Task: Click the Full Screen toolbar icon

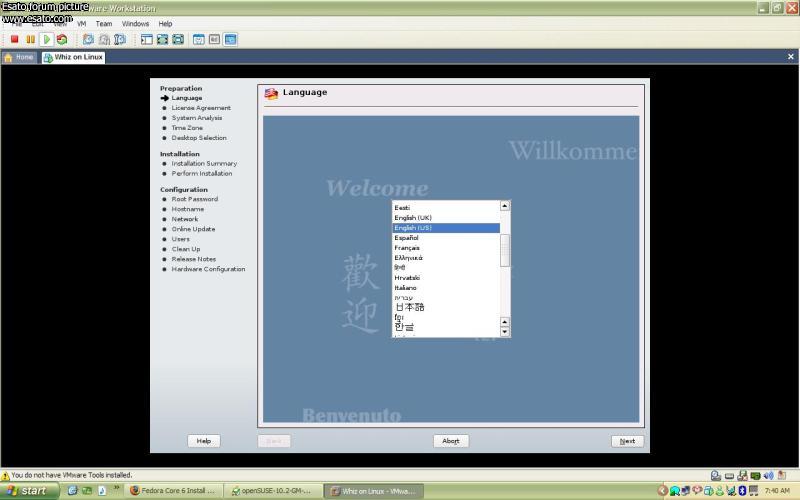Action: pos(162,39)
